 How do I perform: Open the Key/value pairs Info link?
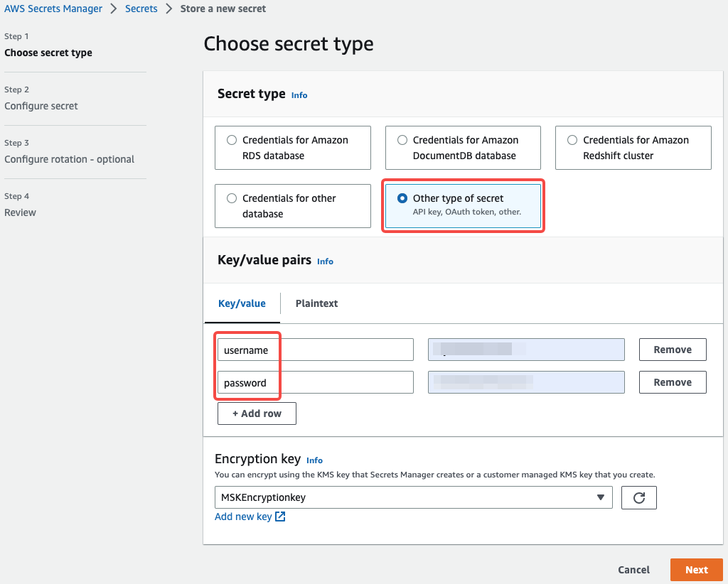(325, 261)
